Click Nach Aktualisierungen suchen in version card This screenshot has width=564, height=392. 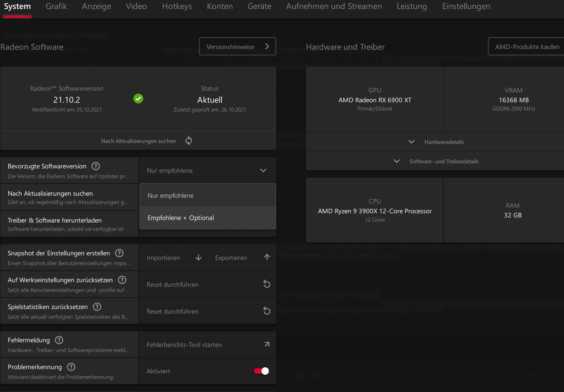(138, 141)
